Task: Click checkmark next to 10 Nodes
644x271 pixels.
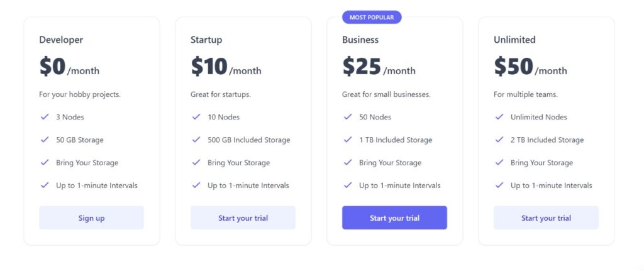Action: [x=196, y=117]
